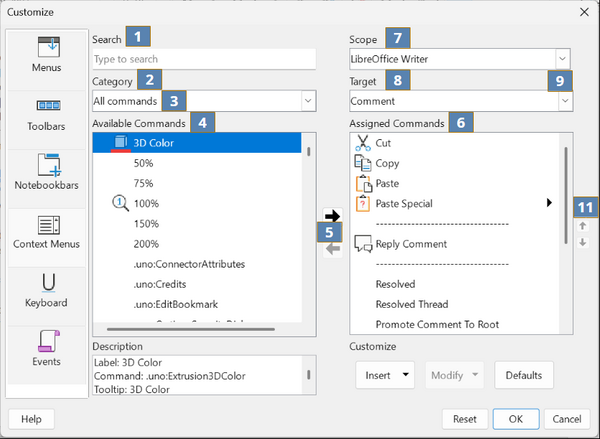Open the Insert dropdown button
Viewport: 600px width, 439px height.
tap(385, 375)
